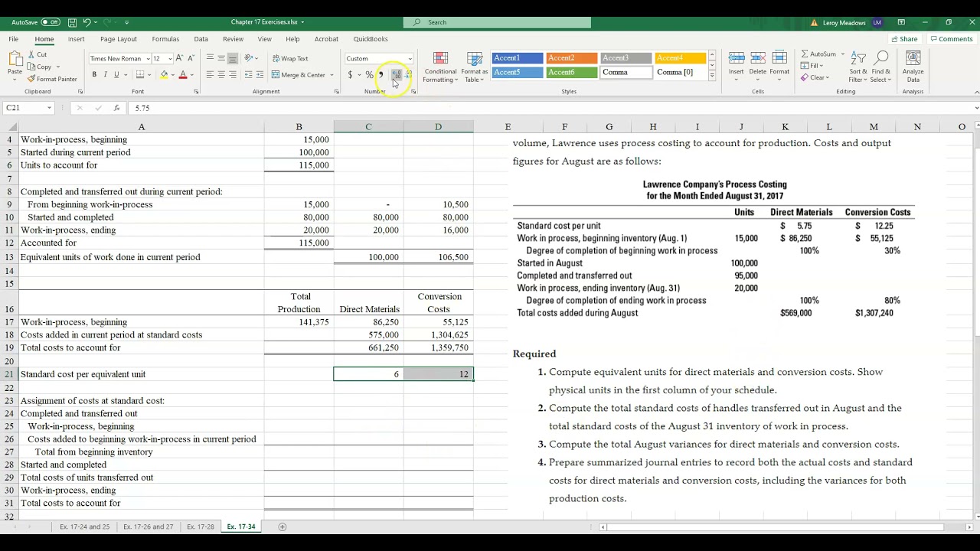Click the Decrease Decimal icon

408,75
